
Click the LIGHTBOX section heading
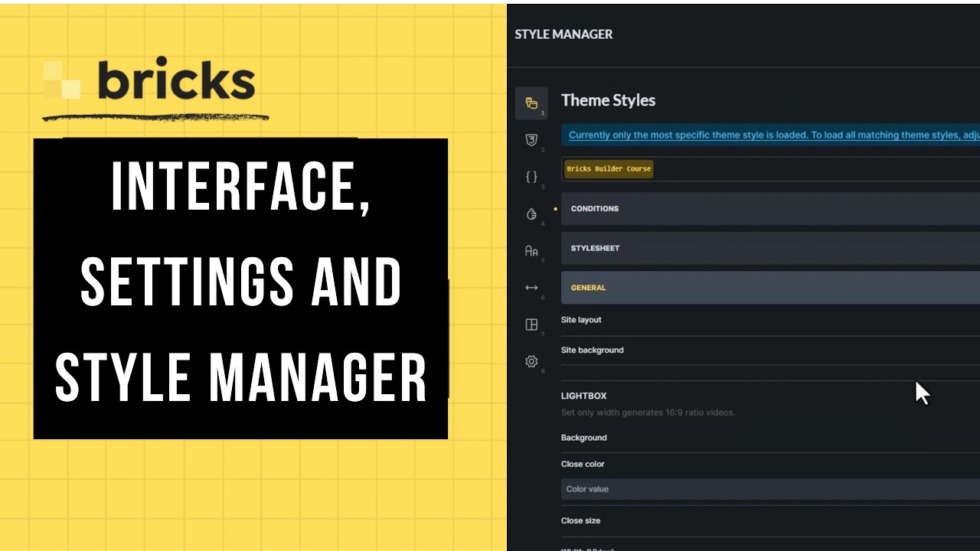coord(583,396)
